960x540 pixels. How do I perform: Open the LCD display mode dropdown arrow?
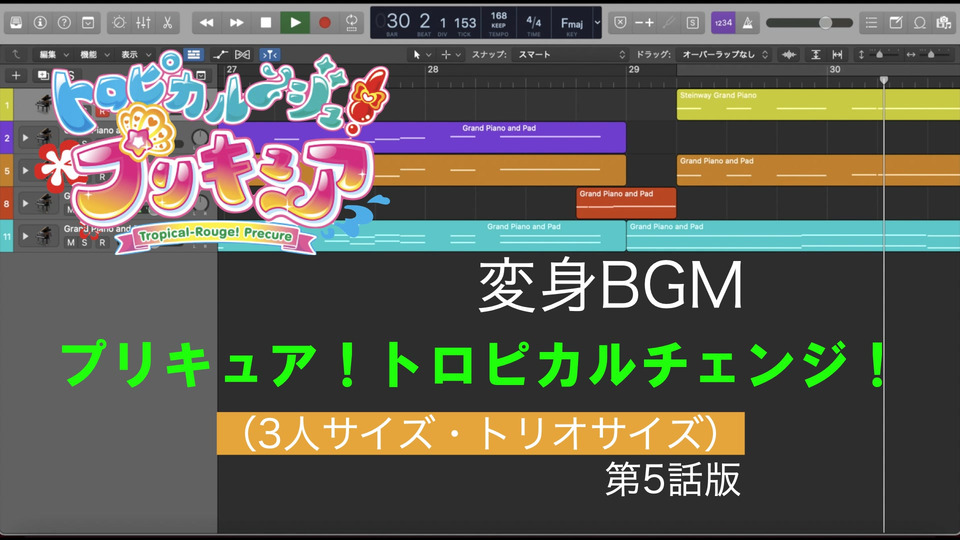598,23
